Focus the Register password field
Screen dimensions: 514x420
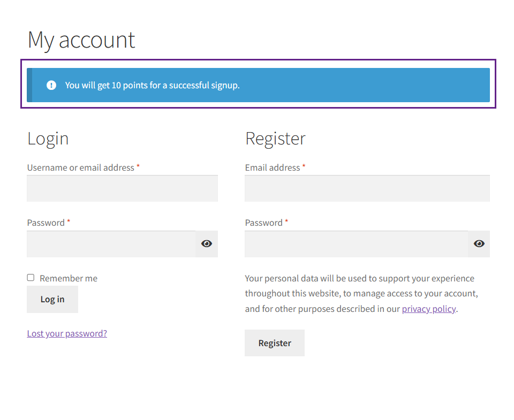(356, 244)
